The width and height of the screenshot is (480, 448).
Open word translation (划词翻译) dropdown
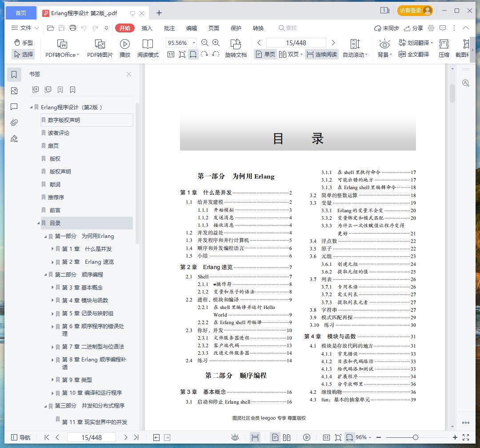coord(416,43)
